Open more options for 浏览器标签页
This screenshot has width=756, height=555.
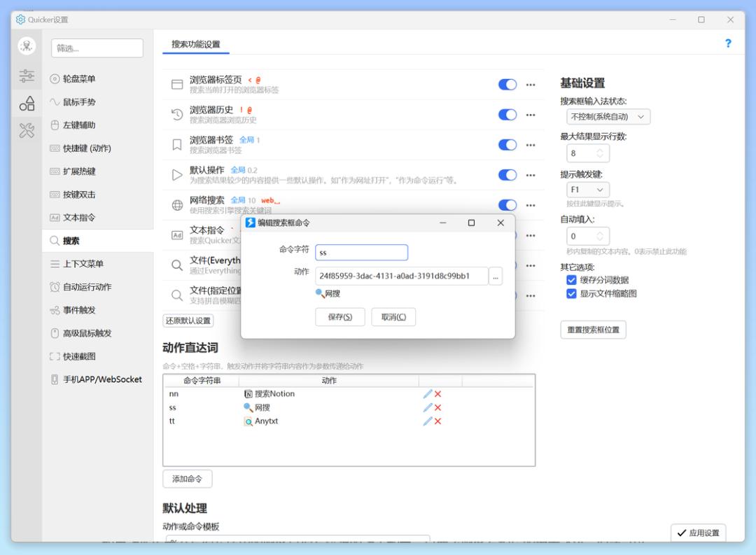pyautogui.click(x=531, y=85)
